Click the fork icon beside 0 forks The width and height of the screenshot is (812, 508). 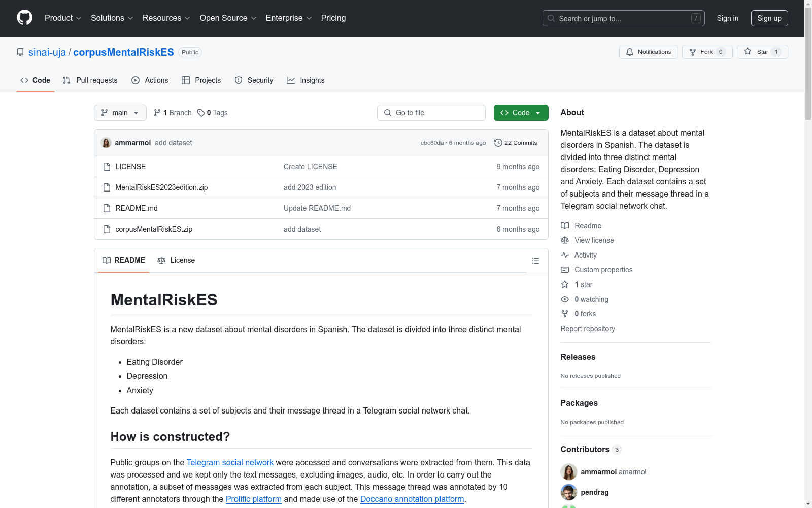(x=565, y=314)
